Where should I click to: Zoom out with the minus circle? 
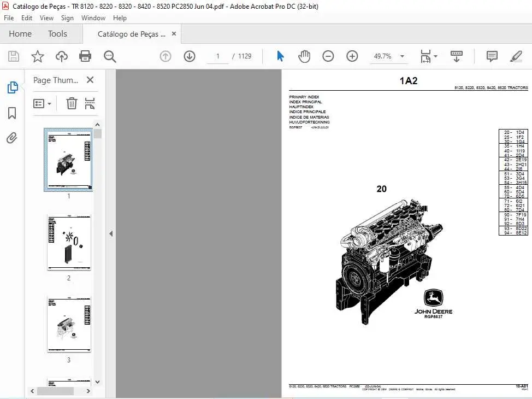coord(328,56)
